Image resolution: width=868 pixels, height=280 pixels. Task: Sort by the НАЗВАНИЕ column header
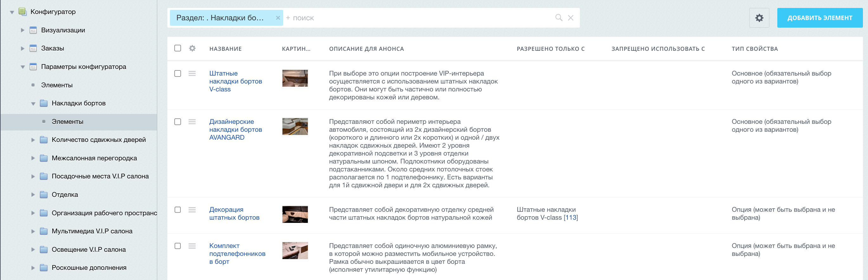click(x=225, y=49)
